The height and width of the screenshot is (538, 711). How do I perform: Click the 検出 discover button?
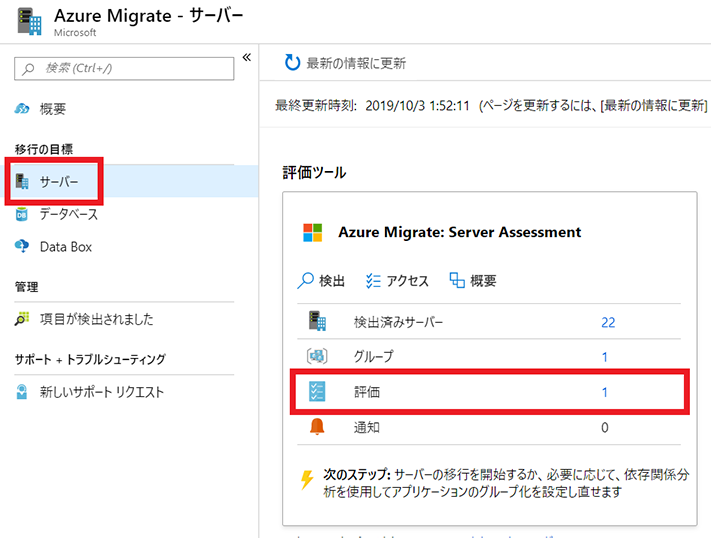coord(321,281)
